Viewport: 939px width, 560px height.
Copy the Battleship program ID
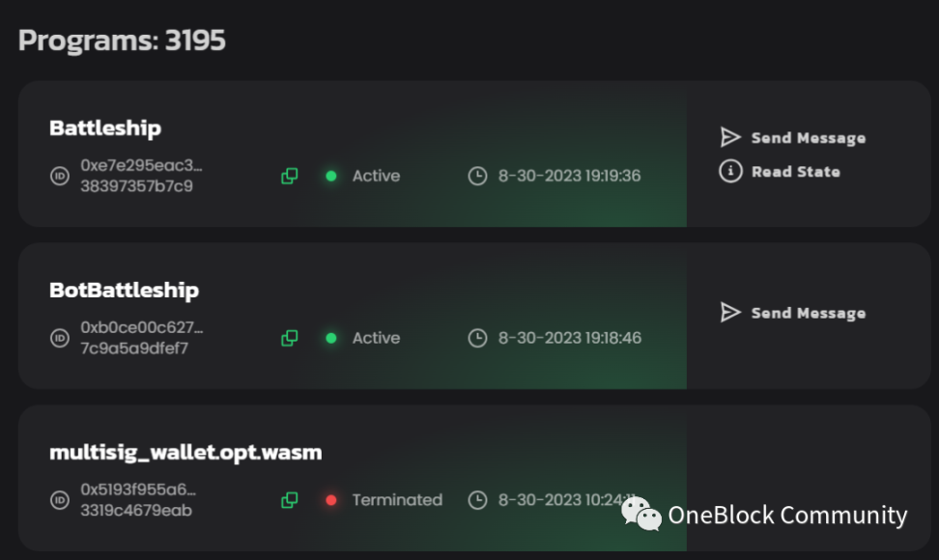pos(289,176)
